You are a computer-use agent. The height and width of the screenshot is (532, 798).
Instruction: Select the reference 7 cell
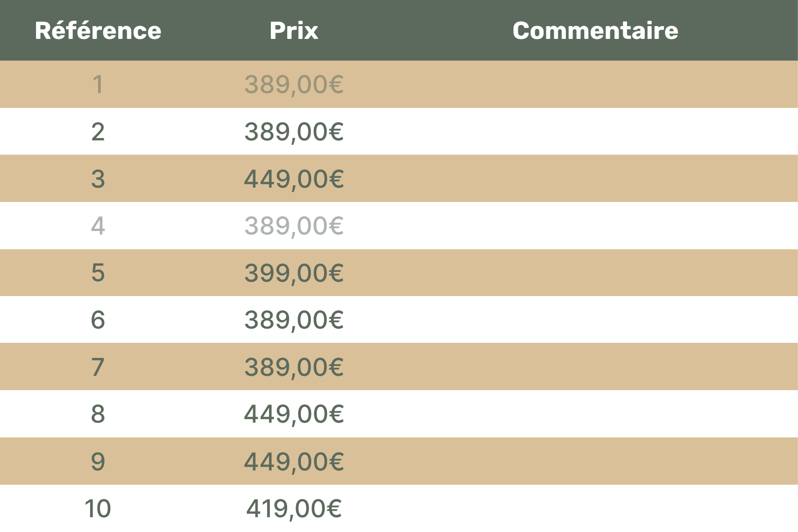tap(98, 367)
